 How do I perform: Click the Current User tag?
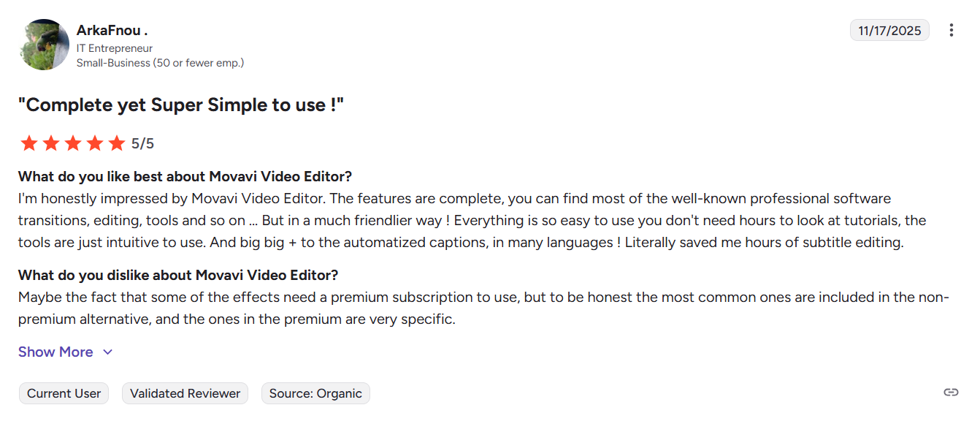click(x=64, y=393)
